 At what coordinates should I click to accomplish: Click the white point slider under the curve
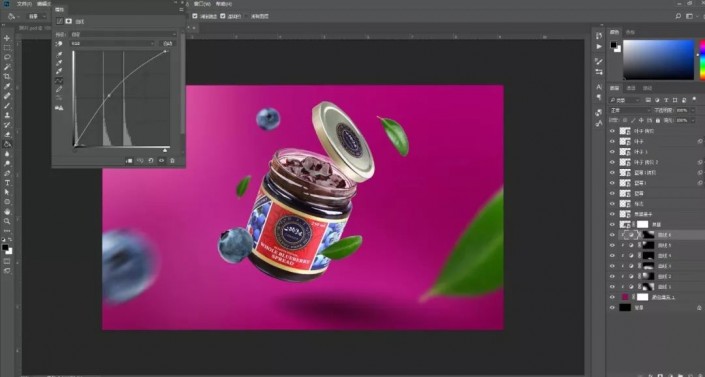pos(165,150)
